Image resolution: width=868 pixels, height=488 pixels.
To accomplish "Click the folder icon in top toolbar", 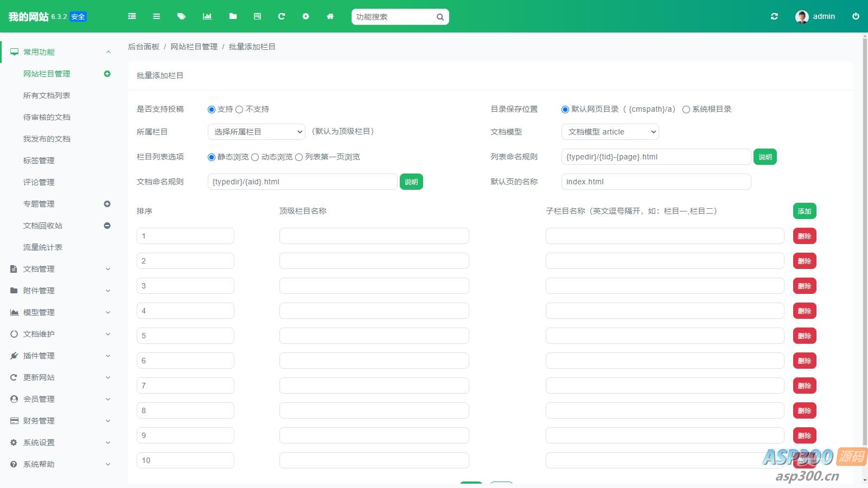I will pos(233,16).
